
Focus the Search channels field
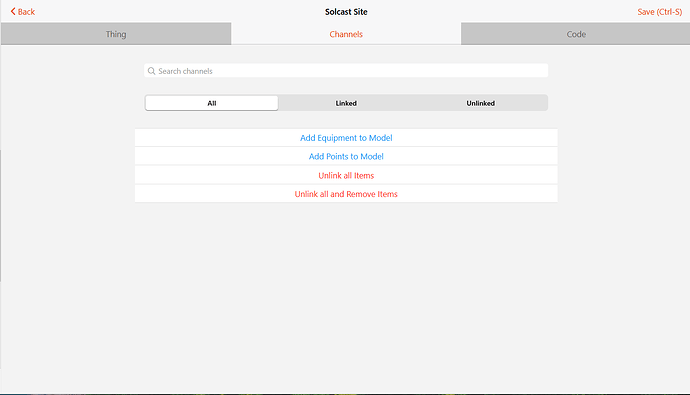(x=346, y=71)
